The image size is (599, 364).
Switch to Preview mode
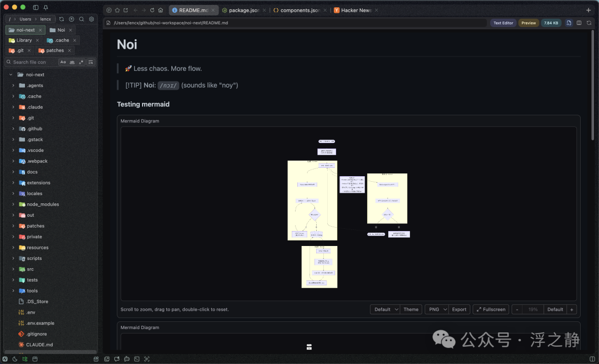(x=529, y=23)
